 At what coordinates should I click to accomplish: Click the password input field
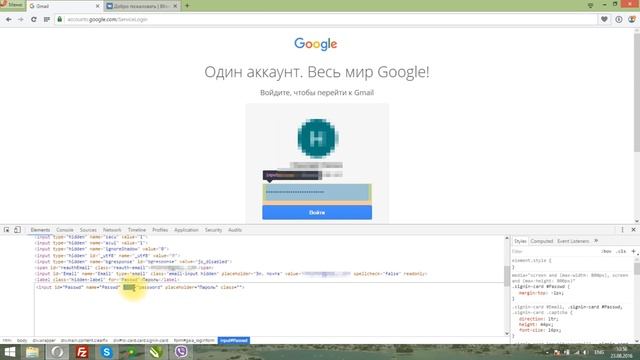coord(317,192)
